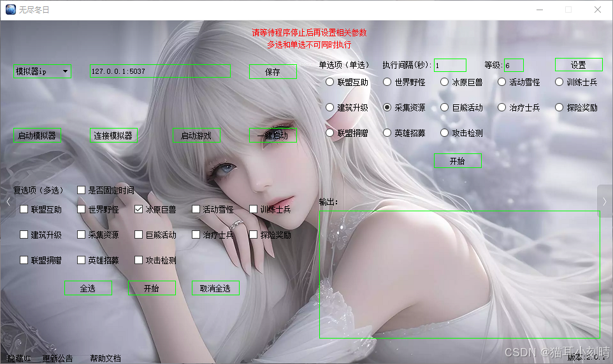
Task: Check the 探险奖励 checkbox
Action: [x=254, y=235]
